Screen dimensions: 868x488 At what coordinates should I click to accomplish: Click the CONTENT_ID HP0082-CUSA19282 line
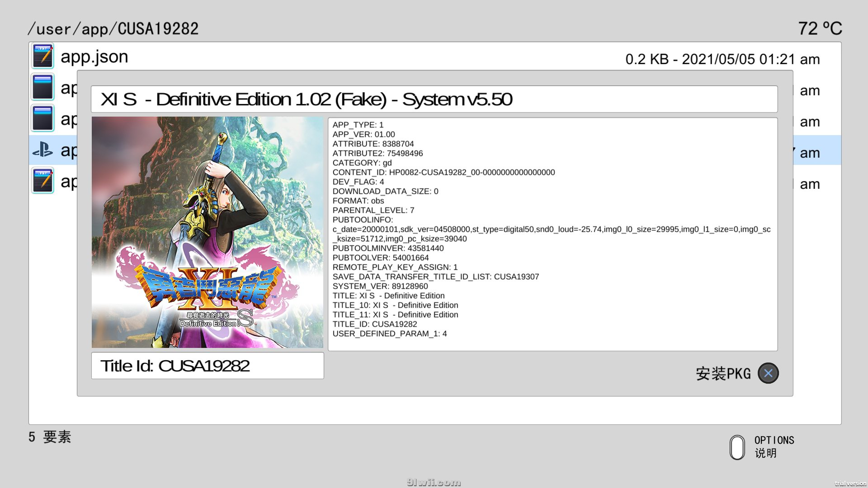[x=444, y=172]
